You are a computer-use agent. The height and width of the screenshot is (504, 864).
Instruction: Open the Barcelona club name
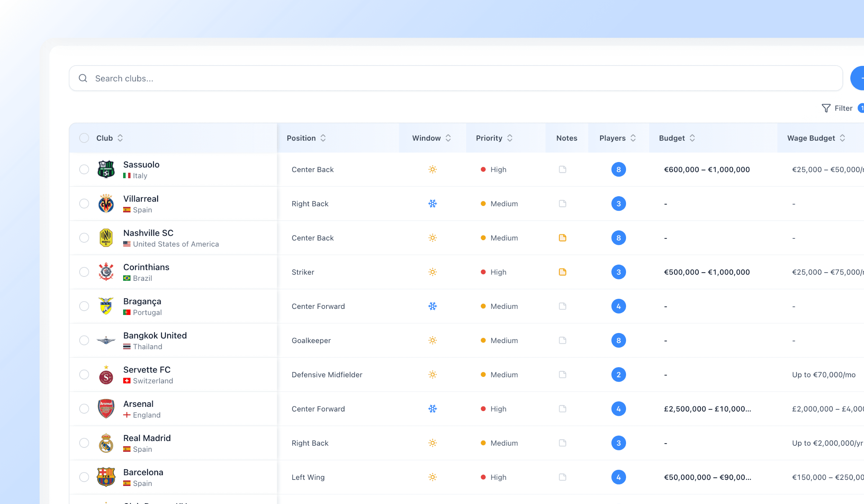143,472
